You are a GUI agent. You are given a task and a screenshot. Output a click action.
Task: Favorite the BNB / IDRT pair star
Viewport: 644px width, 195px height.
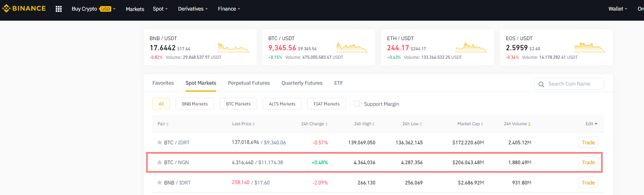[159, 182]
